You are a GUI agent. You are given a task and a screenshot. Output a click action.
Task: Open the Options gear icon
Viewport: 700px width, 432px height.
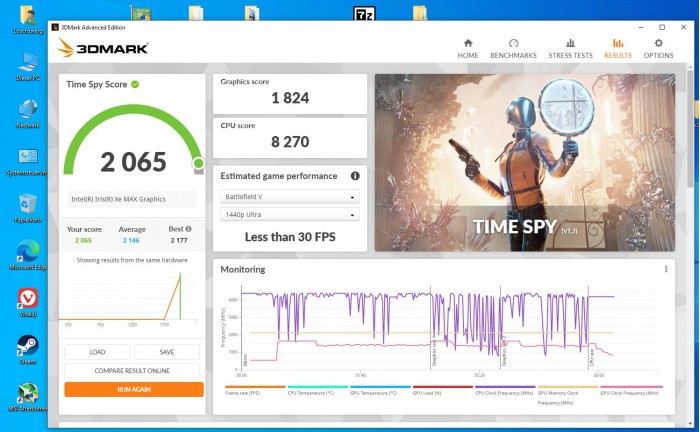pyautogui.click(x=658, y=43)
